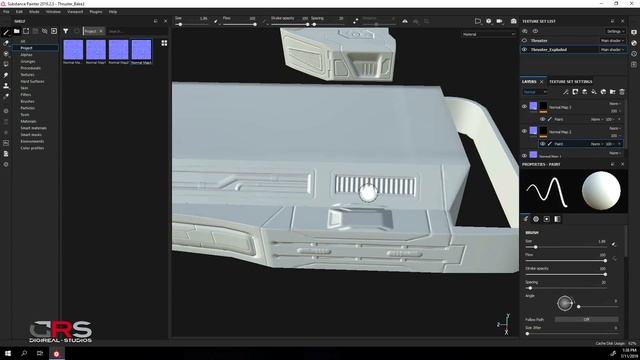Open the Window menu
Screen dimensions: 640x360
[53, 12]
